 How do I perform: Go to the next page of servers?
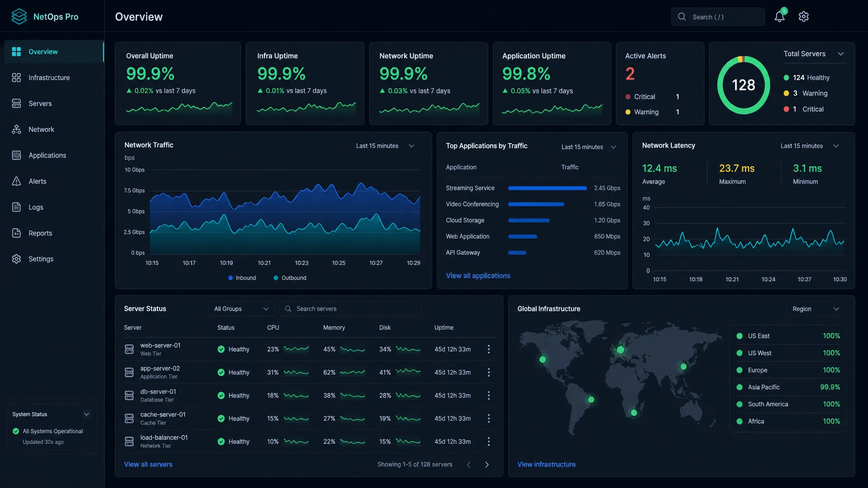pyautogui.click(x=487, y=465)
